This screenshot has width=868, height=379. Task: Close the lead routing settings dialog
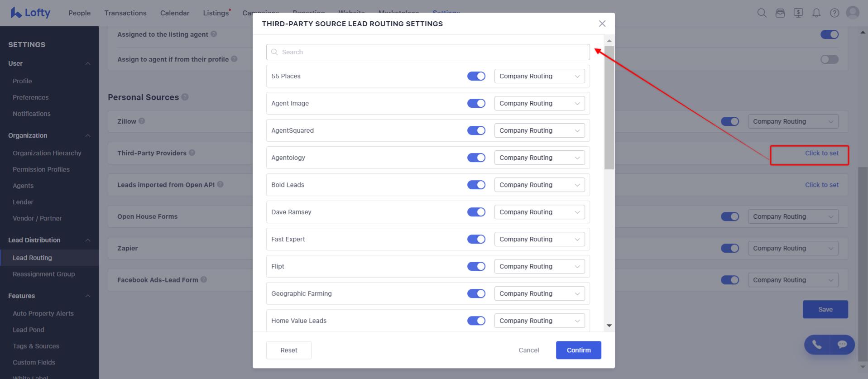[x=602, y=24]
